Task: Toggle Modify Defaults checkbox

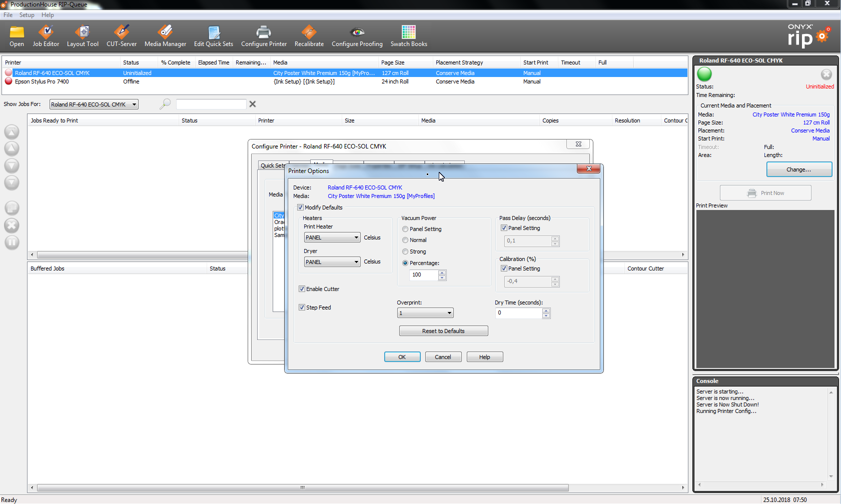Action: (300, 207)
